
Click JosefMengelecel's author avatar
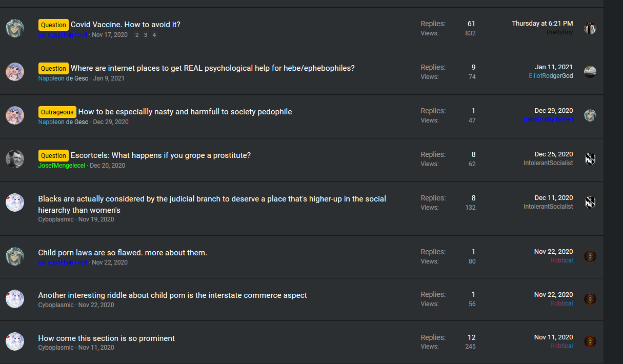click(x=15, y=159)
